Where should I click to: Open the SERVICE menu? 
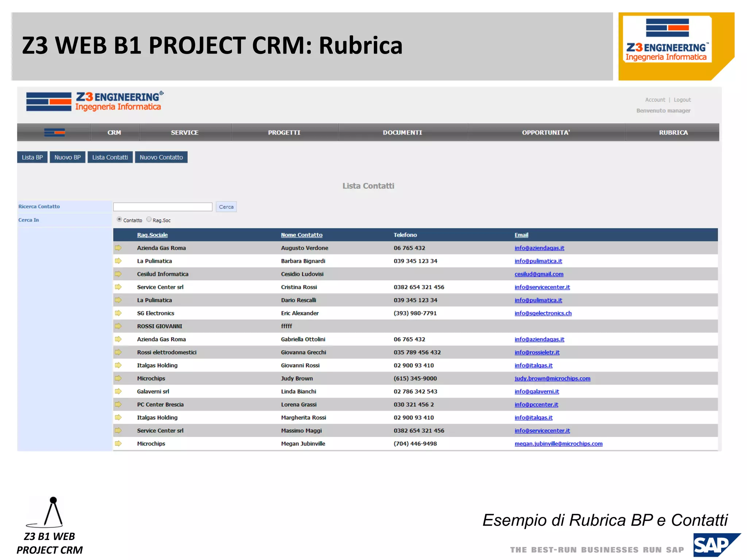(185, 132)
